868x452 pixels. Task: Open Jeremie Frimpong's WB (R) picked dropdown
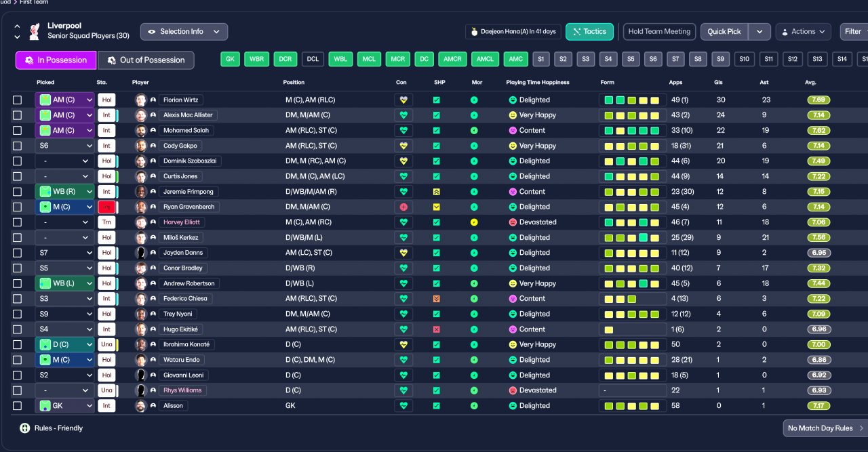coord(65,192)
